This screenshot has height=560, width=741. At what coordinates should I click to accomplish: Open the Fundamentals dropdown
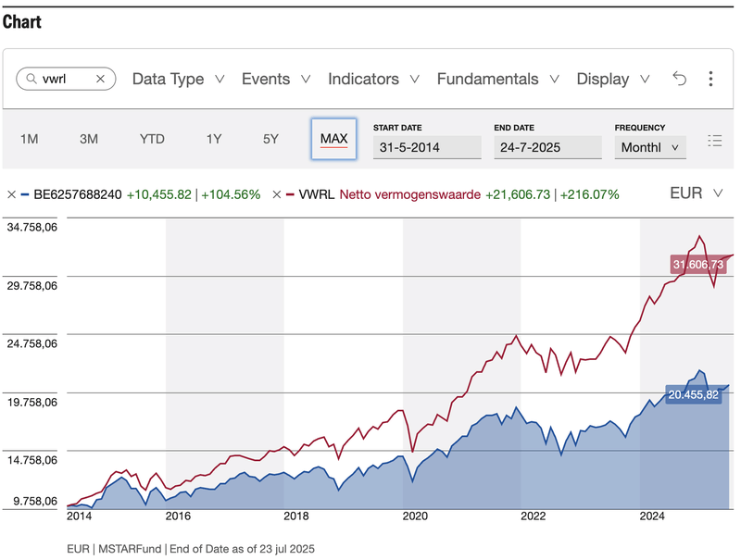click(x=497, y=80)
